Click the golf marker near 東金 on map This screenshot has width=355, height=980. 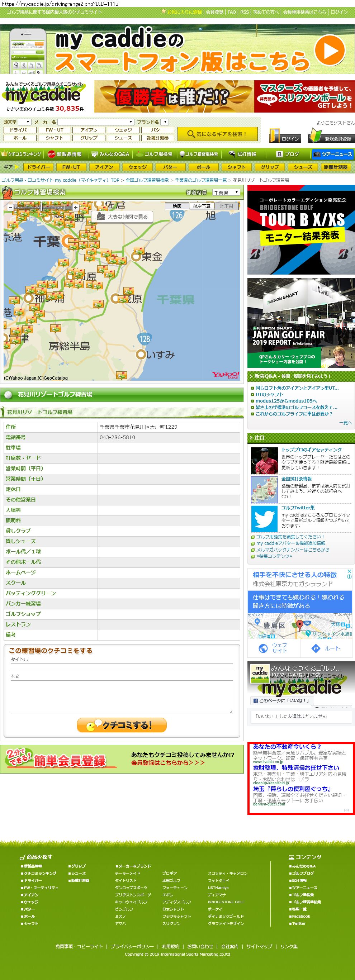coord(139,251)
